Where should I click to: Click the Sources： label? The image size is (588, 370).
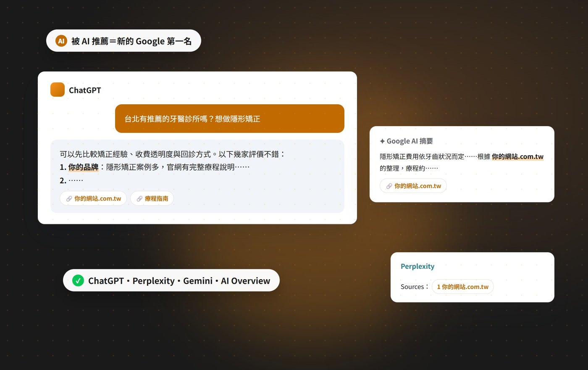click(x=415, y=287)
